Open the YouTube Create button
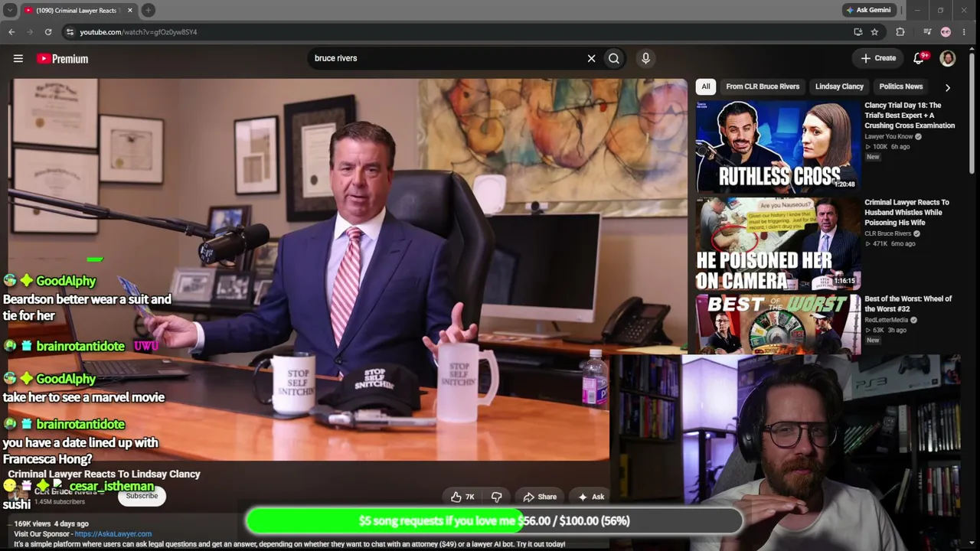The image size is (980, 551). pyautogui.click(x=878, y=58)
